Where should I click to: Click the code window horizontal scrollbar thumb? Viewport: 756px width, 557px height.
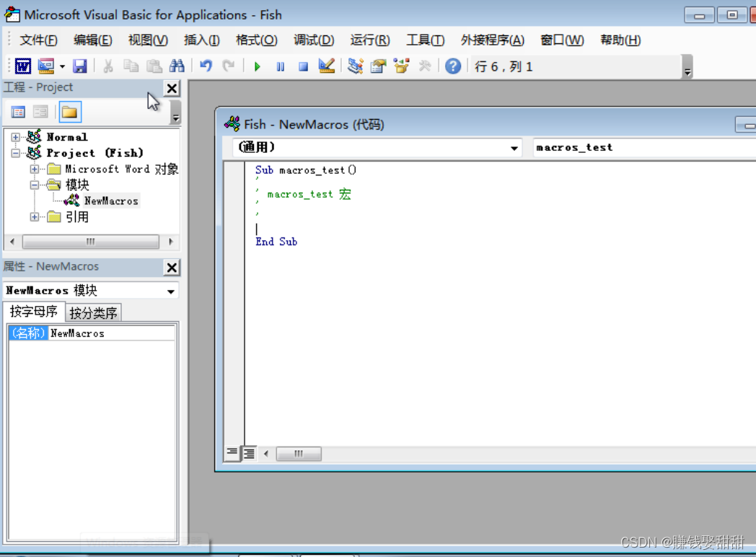coord(299,454)
